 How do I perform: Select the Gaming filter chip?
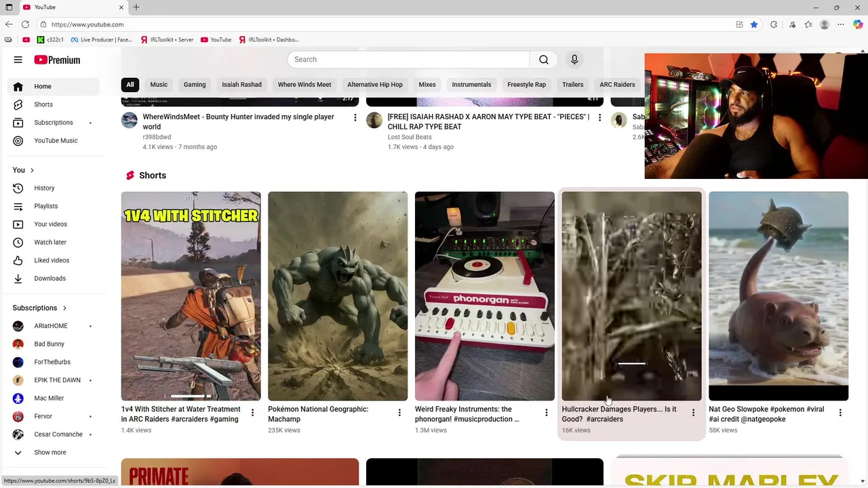tap(195, 85)
